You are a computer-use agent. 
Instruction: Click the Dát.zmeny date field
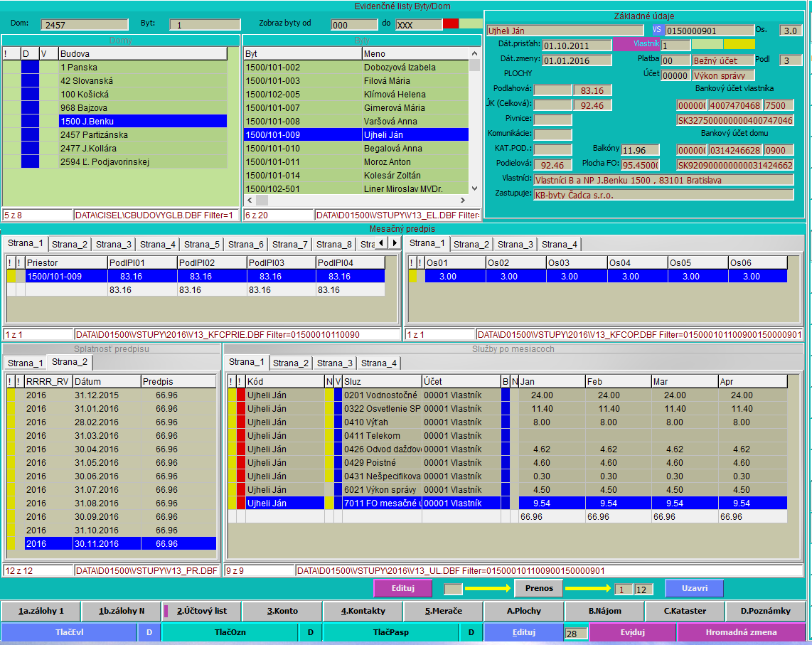point(577,60)
